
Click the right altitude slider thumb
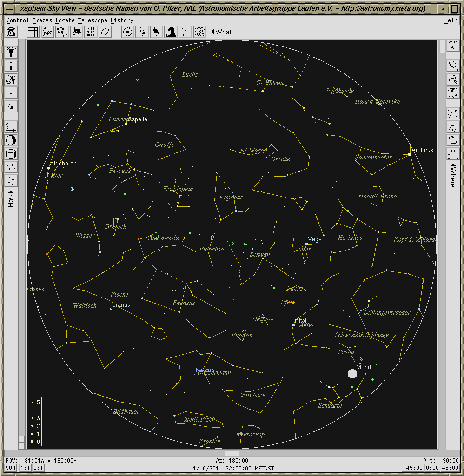[x=442, y=46]
